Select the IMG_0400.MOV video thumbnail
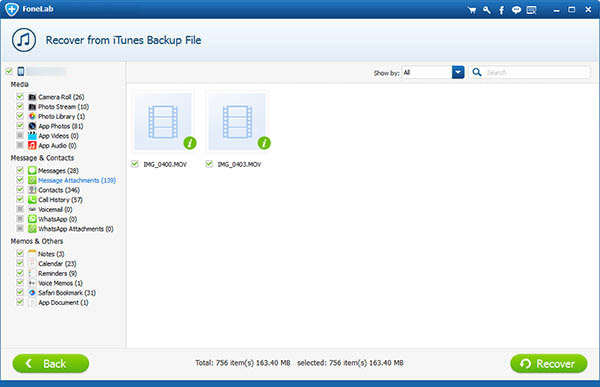Image resolution: width=600 pixels, height=387 pixels. point(163,121)
